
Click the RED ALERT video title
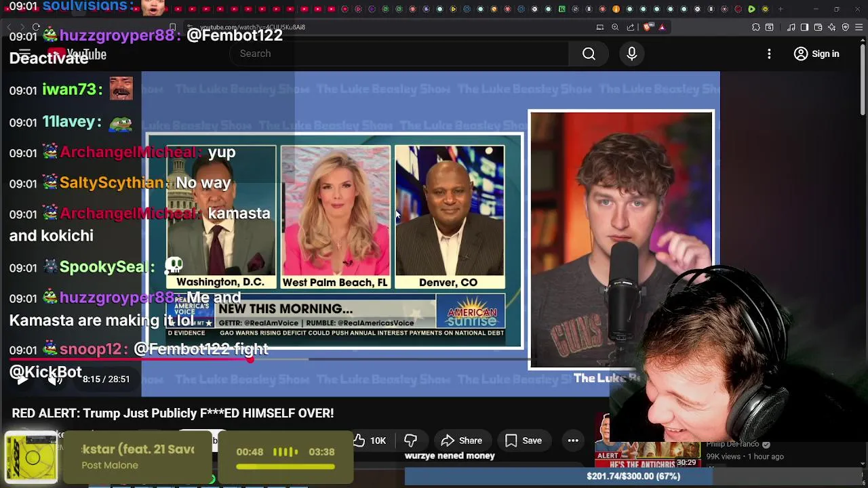173,413
